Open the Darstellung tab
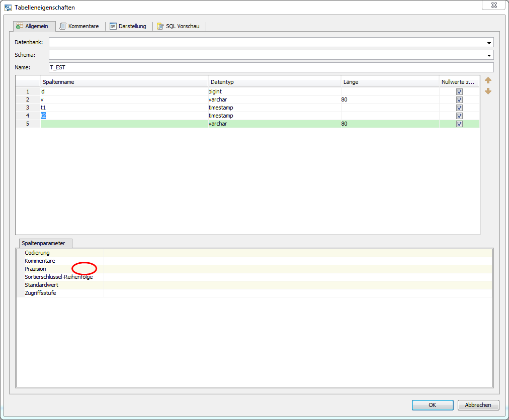The height and width of the screenshot is (420, 509). point(128,26)
